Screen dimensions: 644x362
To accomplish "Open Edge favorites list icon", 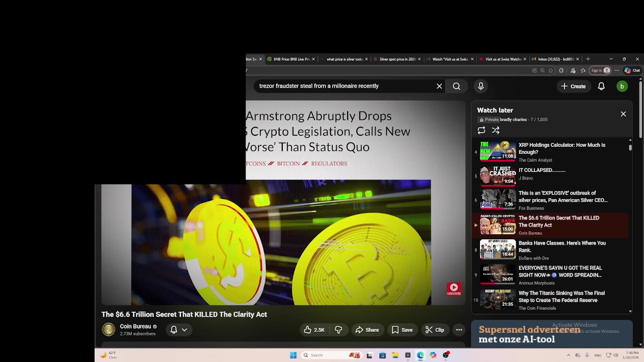I will pyautogui.click(x=583, y=70).
